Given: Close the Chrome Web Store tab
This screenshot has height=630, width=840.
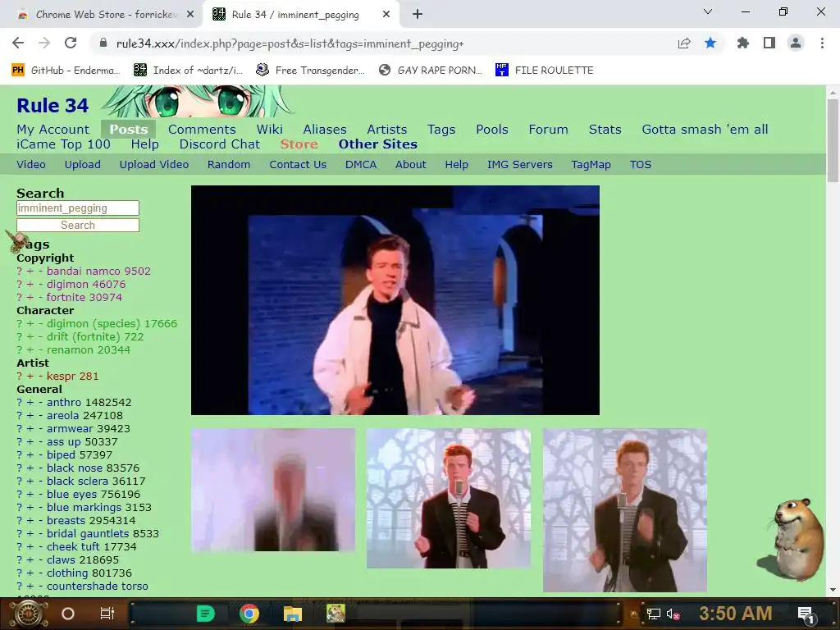Looking at the screenshot, I should pyautogui.click(x=190, y=15).
